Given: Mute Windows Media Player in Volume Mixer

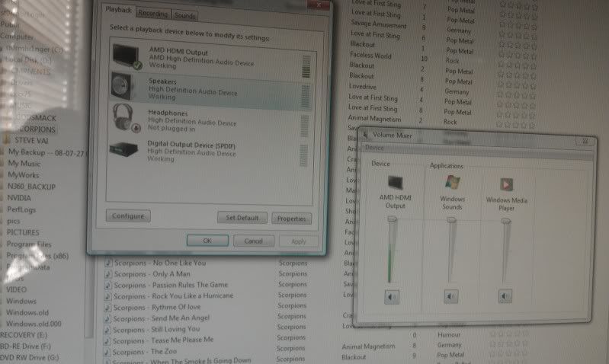Looking at the screenshot, I should pos(505,296).
